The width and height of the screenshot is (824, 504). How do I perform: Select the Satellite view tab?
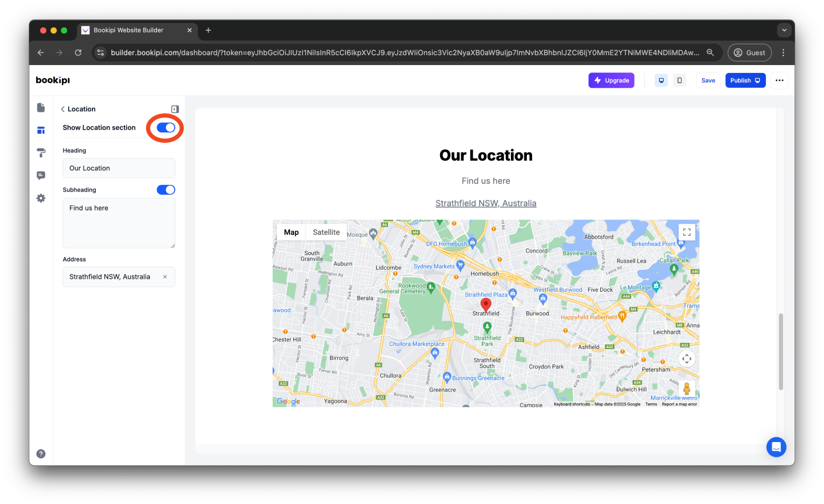(x=326, y=232)
